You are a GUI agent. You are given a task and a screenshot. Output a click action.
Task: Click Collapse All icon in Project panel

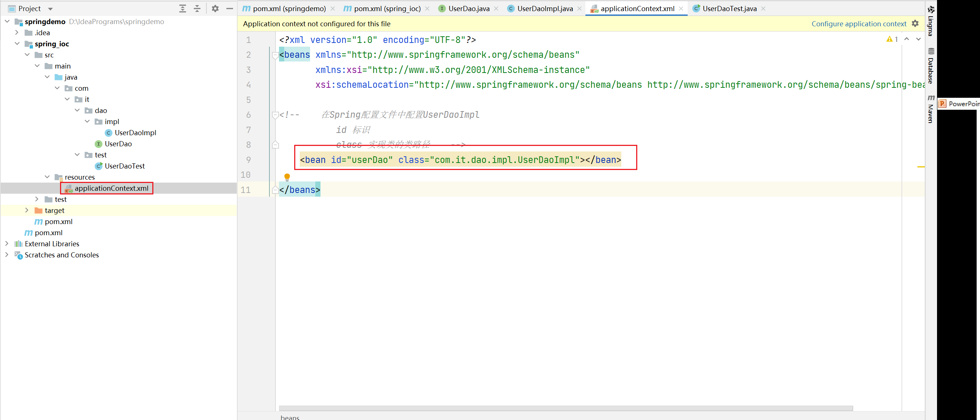(x=197, y=9)
